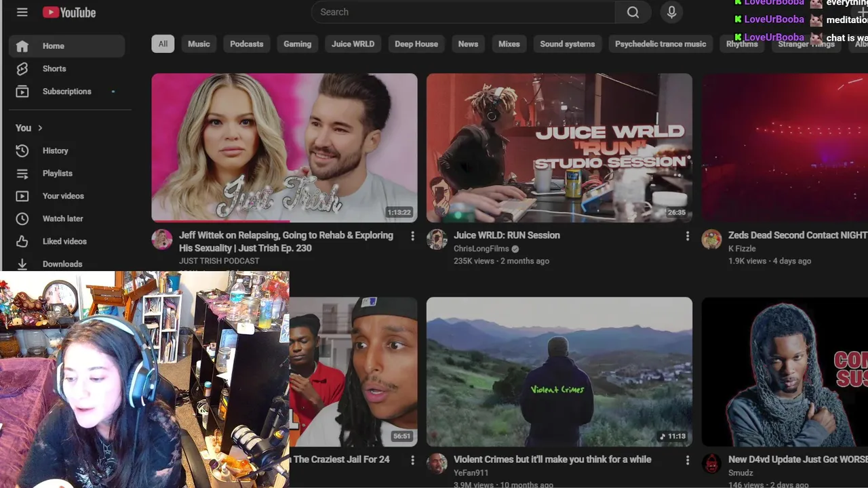Open Jeff Wittek on Relapsing video title

click(x=286, y=242)
